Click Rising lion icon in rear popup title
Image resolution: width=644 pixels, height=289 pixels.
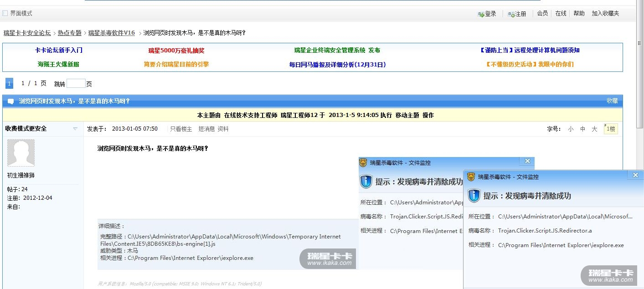(363, 162)
